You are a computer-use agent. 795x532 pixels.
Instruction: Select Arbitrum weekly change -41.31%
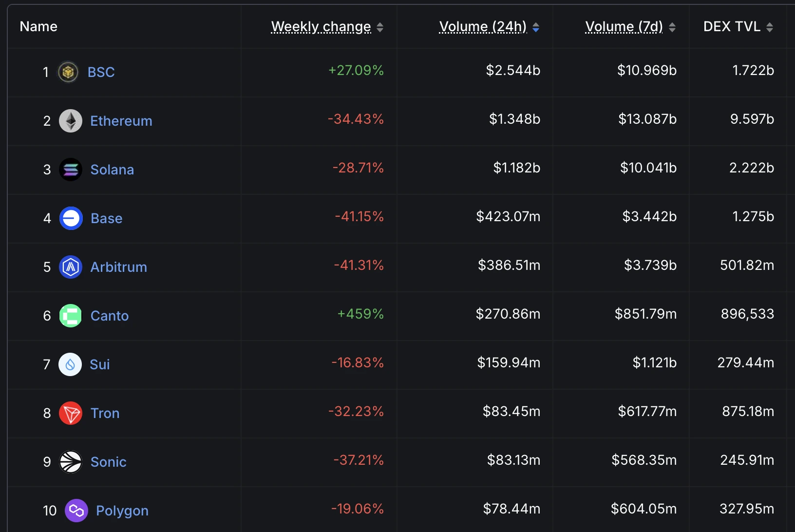click(x=359, y=265)
